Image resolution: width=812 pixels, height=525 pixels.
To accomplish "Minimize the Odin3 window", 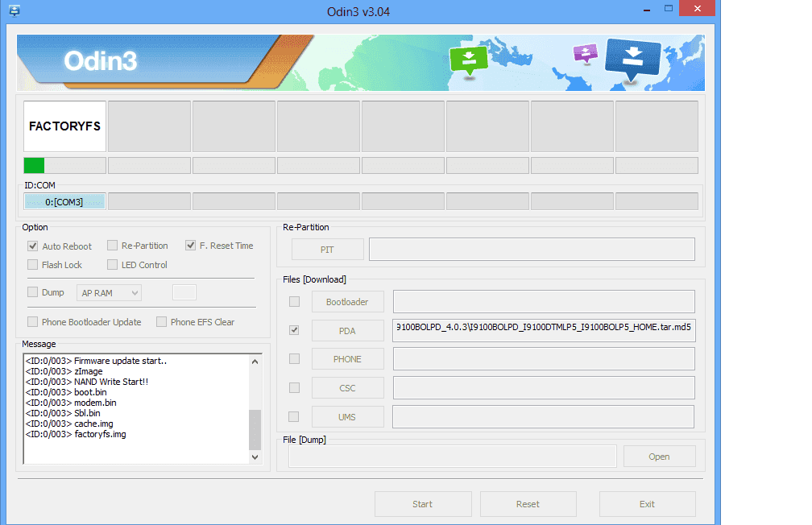I will tap(647, 9).
